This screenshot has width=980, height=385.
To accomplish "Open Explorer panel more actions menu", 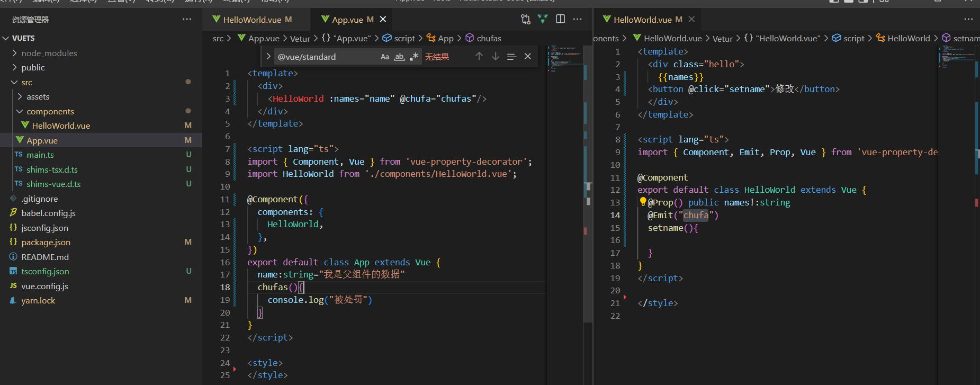I will tap(187, 19).
